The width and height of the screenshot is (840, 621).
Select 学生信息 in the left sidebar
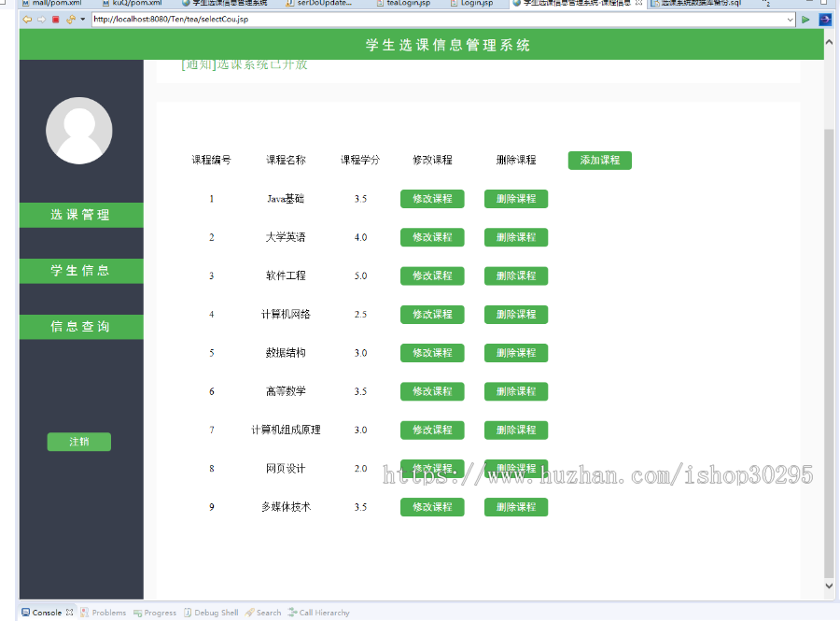pyautogui.click(x=79, y=272)
